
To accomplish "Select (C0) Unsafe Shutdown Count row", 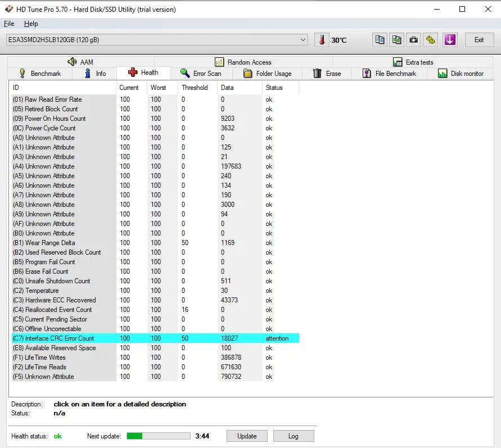I will point(155,281).
